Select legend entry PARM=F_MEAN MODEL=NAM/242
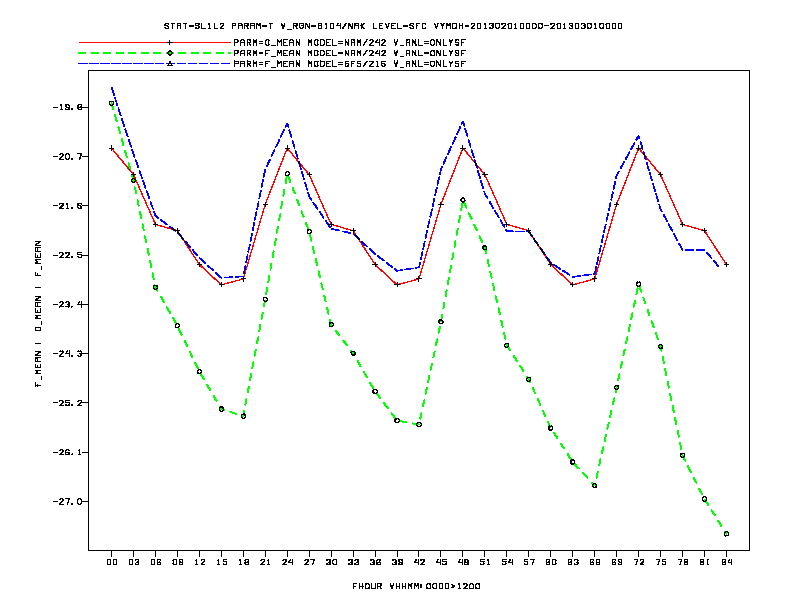 pos(350,53)
